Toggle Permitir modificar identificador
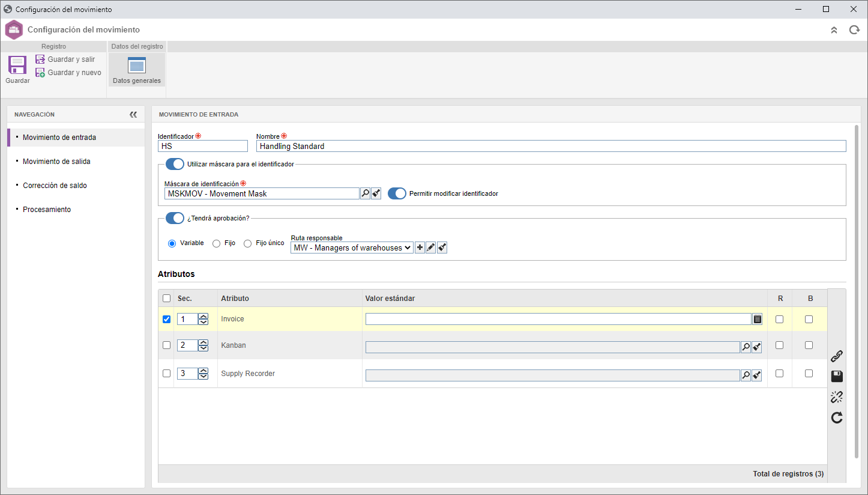 pos(397,193)
